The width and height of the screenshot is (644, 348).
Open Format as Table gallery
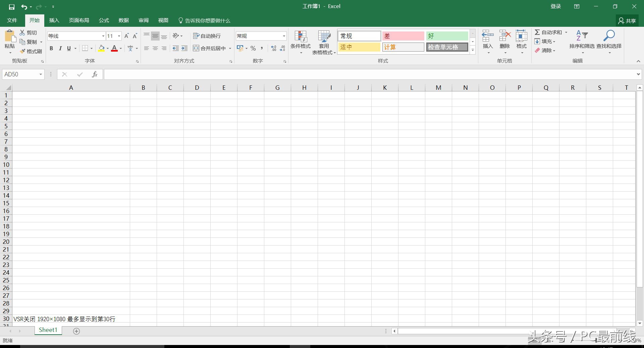point(324,42)
